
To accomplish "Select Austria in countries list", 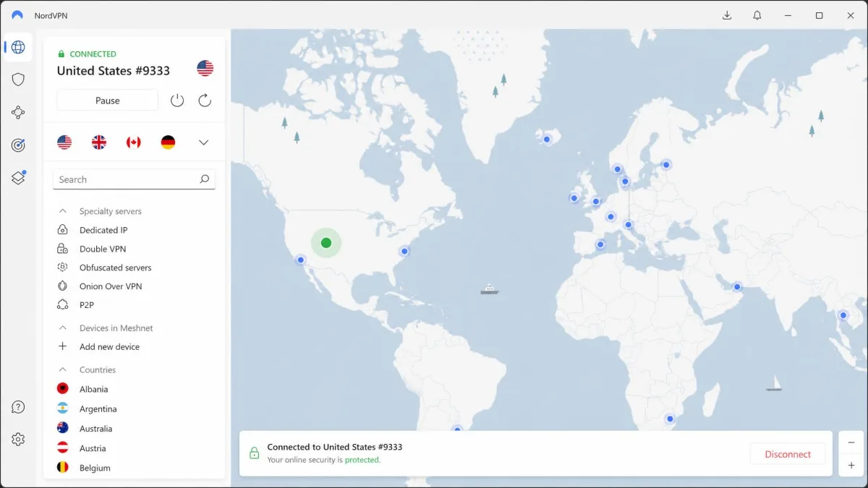I will [x=93, y=448].
